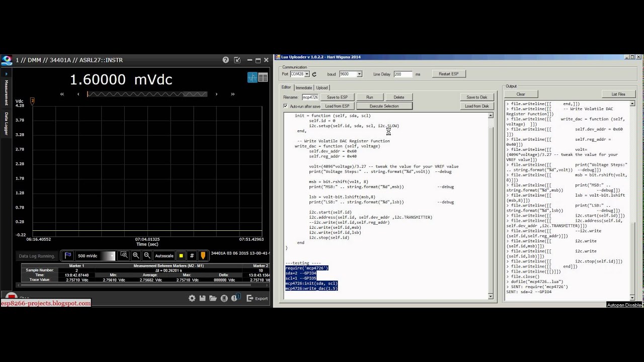Enable the Auto-run after save checkbox

pyautogui.click(x=285, y=106)
